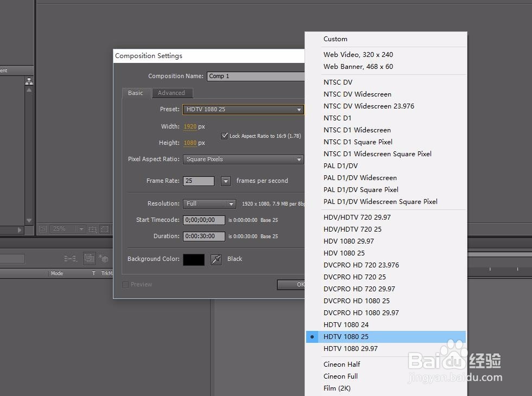The image size is (532, 396).
Task: Confirm settings with the OK button
Action: [291, 285]
